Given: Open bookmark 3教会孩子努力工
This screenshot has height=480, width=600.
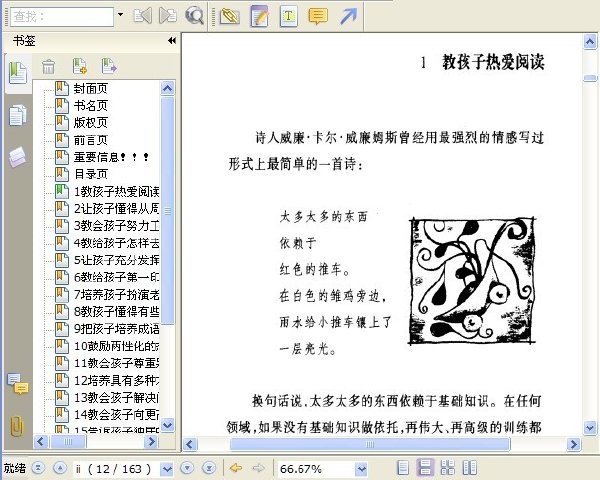Looking at the screenshot, I should tap(116, 225).
